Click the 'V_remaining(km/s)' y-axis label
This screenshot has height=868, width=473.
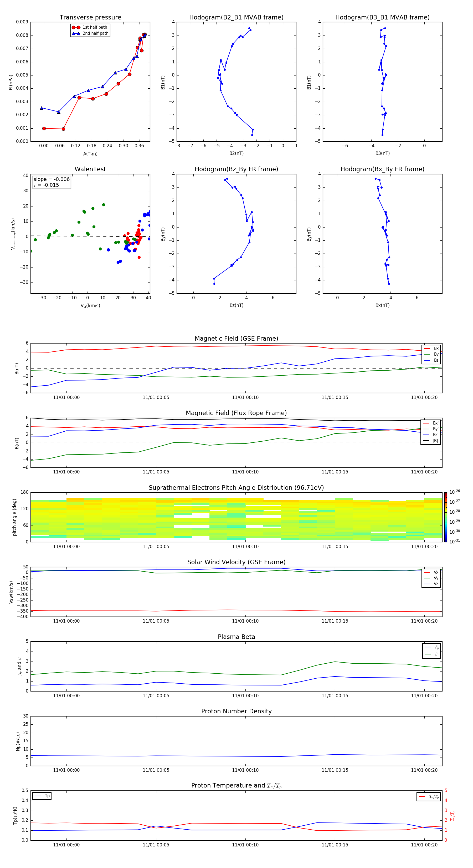[13, 234]
